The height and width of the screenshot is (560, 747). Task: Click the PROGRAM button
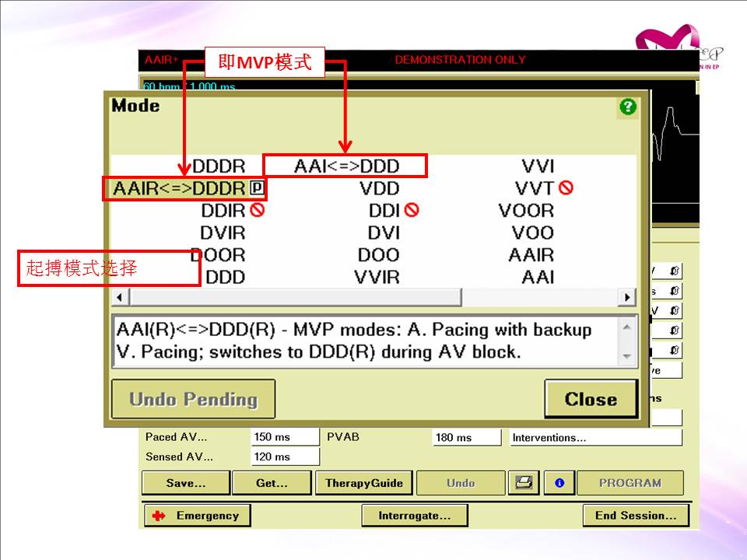click(x=630, y=483)
